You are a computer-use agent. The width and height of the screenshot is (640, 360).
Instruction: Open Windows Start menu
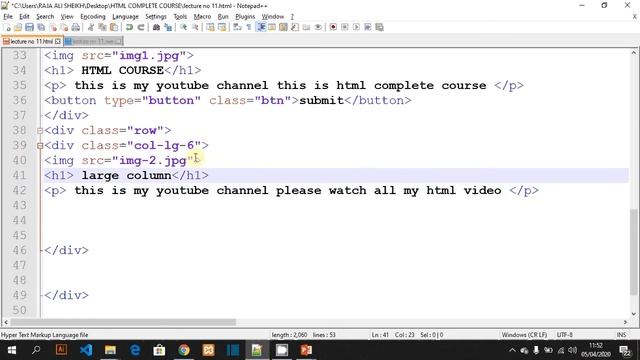click(12, 350)
